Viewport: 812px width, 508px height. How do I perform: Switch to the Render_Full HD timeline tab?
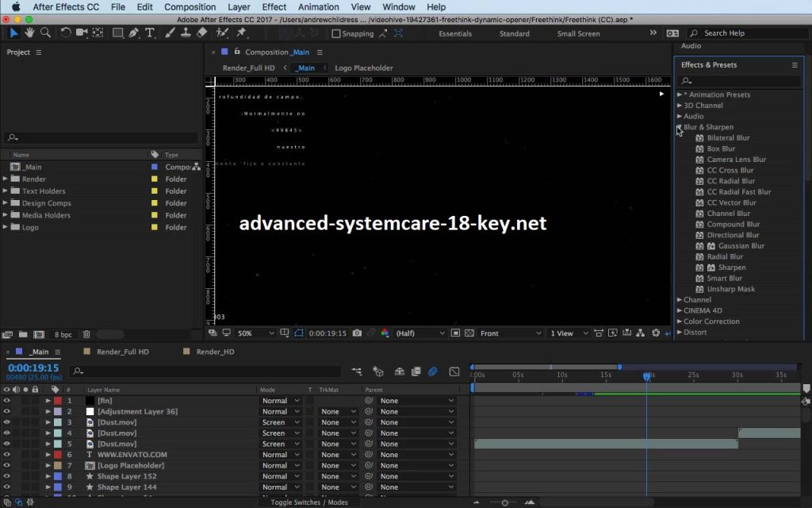pos(122,352)
